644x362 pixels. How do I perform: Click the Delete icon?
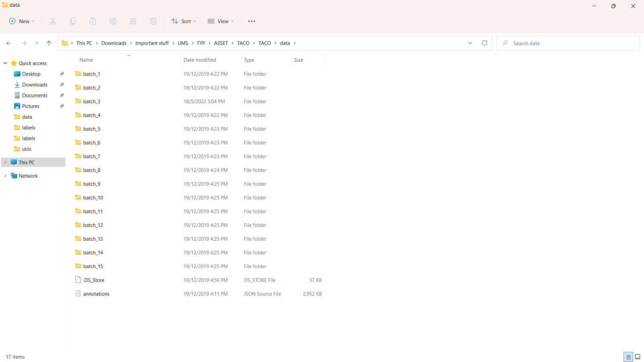pos(153,21)
